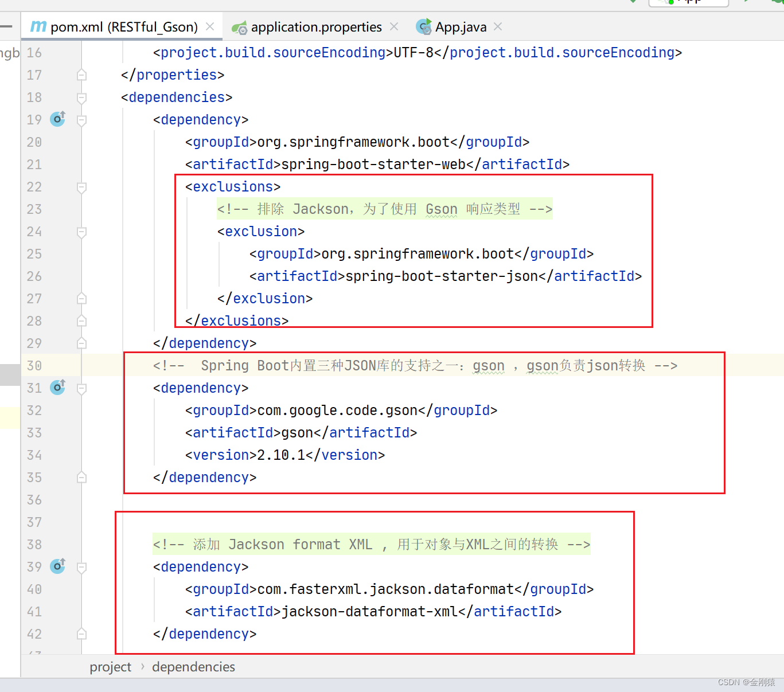Close the pom.xml tab
Viewport: 784px width, 692px height.
click(x=210, y=26)
